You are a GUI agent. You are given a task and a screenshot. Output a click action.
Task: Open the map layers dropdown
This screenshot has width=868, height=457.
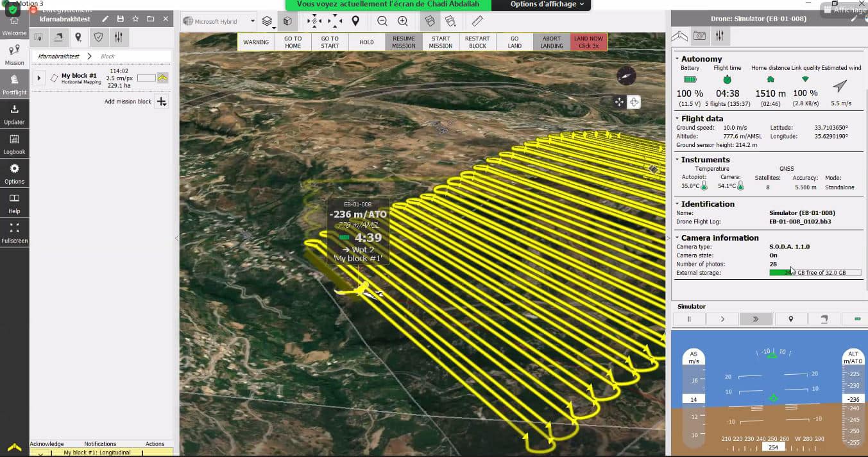coord(269,21)
